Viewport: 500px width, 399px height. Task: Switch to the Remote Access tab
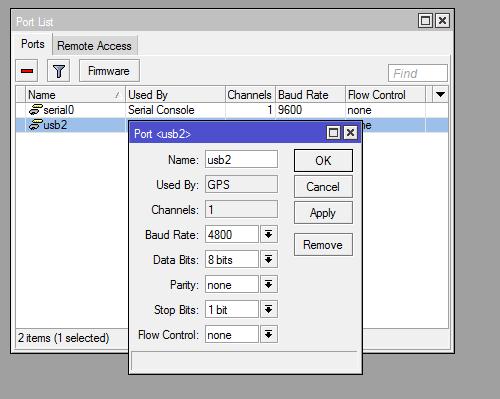(94, 46)
